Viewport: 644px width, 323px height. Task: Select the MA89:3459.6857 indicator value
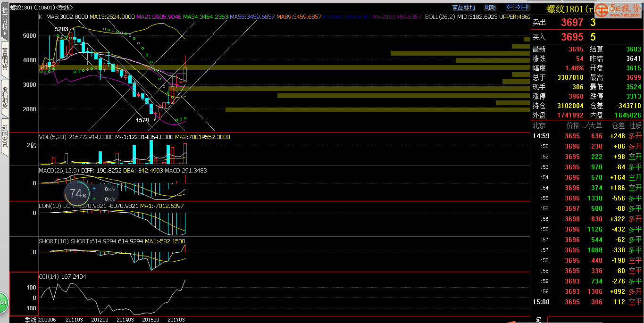[299, 17]
